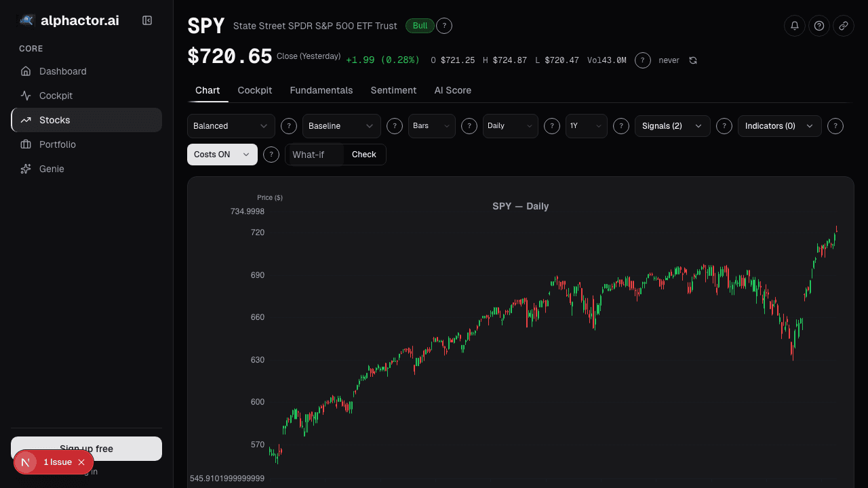
Task: Click help icon next to volume
Action: [643, 60]
